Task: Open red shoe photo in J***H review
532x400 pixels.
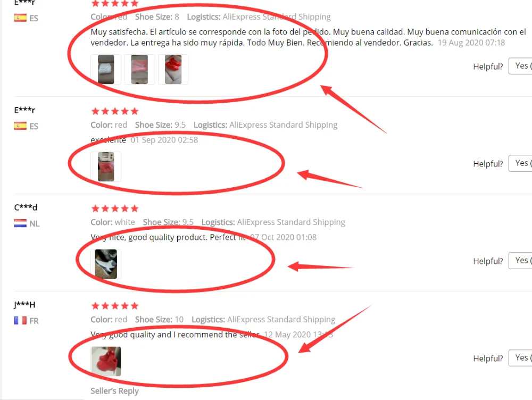Action: coord(106,361)
